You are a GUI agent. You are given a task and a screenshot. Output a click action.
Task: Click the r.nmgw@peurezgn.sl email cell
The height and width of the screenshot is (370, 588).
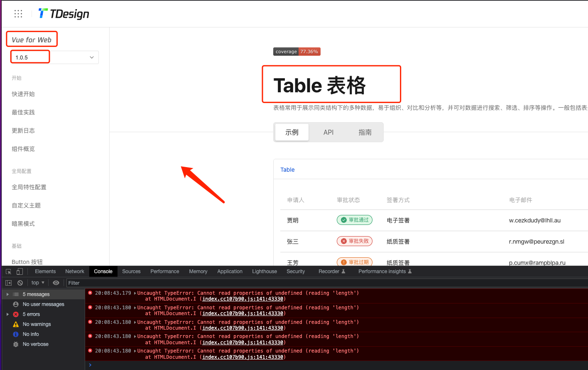tap(537, 242)
